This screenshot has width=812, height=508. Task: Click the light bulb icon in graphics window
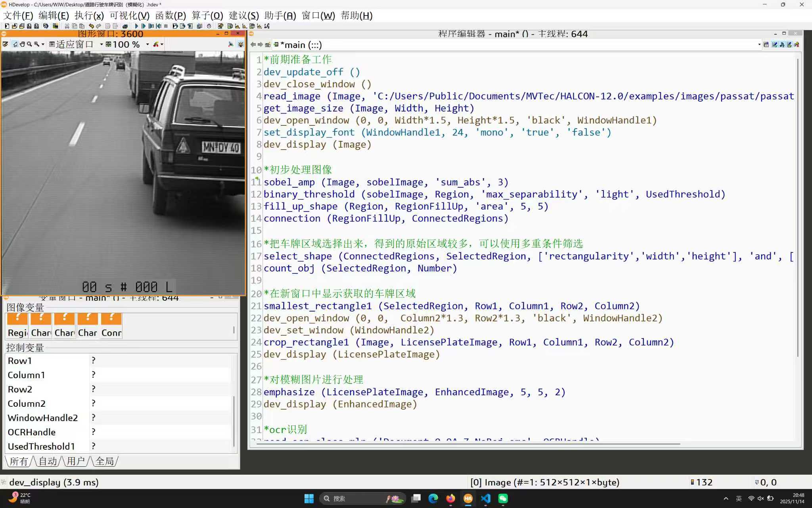pyautogui.click(x=240, y=44)
